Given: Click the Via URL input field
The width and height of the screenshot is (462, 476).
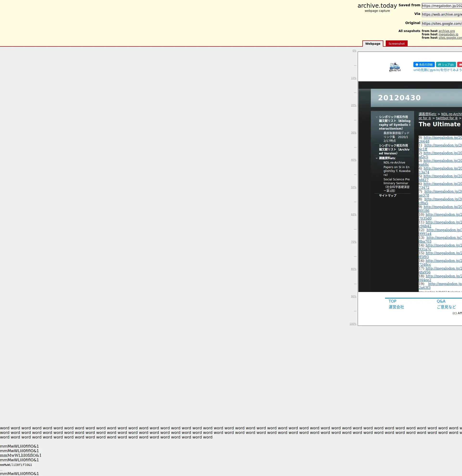Looking at the screenshot, I should click(x=442, y=15).
